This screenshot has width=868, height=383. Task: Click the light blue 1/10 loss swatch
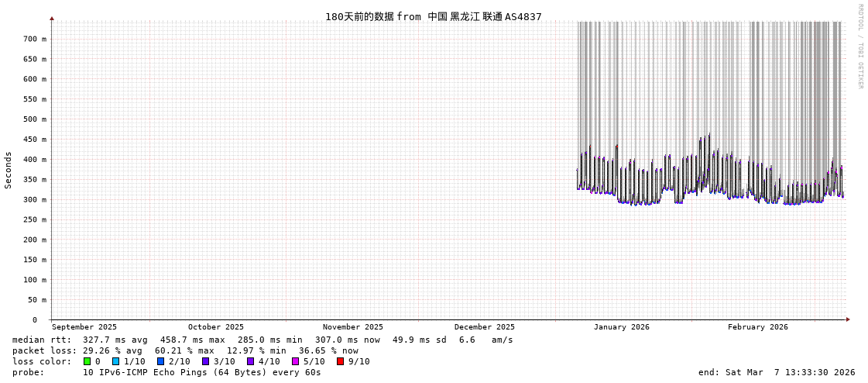point(115,361)
